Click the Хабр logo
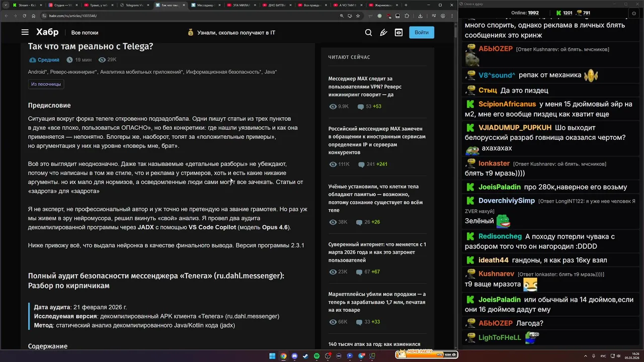Viewport: 644px width, 362px height. tap(47, 32)
